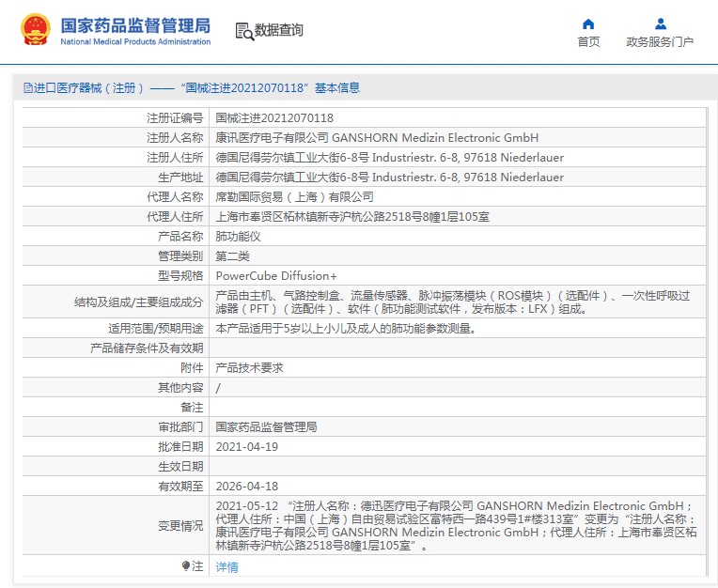Click the 数据查询 magnifier document icon
This screenshot has height=588, width=718.
(243, 31)
